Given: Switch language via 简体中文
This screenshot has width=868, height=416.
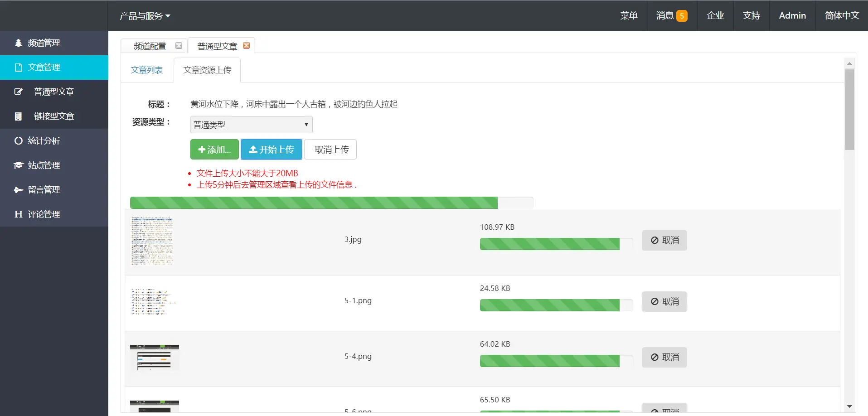Looking at the screenshot, I should click(842, 16).
